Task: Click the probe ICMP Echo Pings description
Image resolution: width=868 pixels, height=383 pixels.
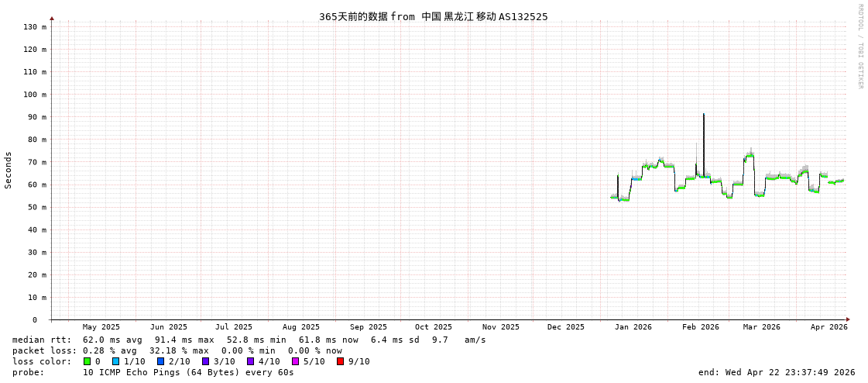Action: [188, 372]
